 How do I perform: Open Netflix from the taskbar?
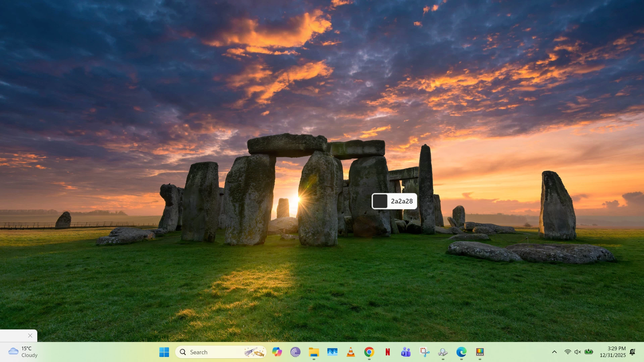tap(388, 352)
